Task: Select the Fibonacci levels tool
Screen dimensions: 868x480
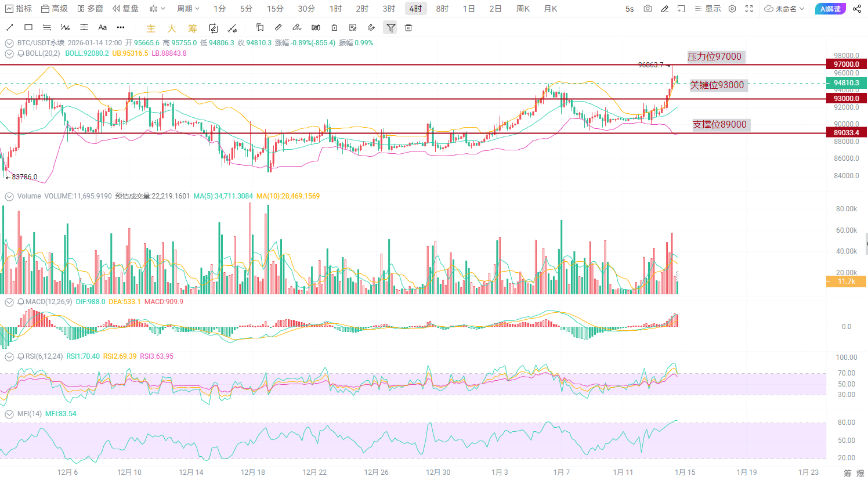Action: [84, 27]
